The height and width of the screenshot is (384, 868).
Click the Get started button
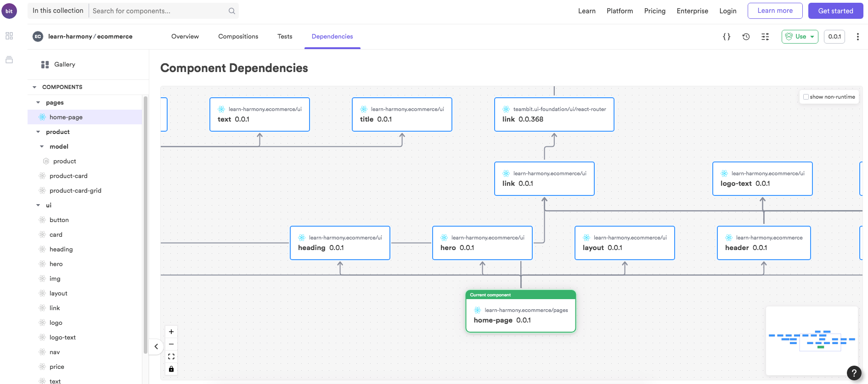tap(835, 11)
